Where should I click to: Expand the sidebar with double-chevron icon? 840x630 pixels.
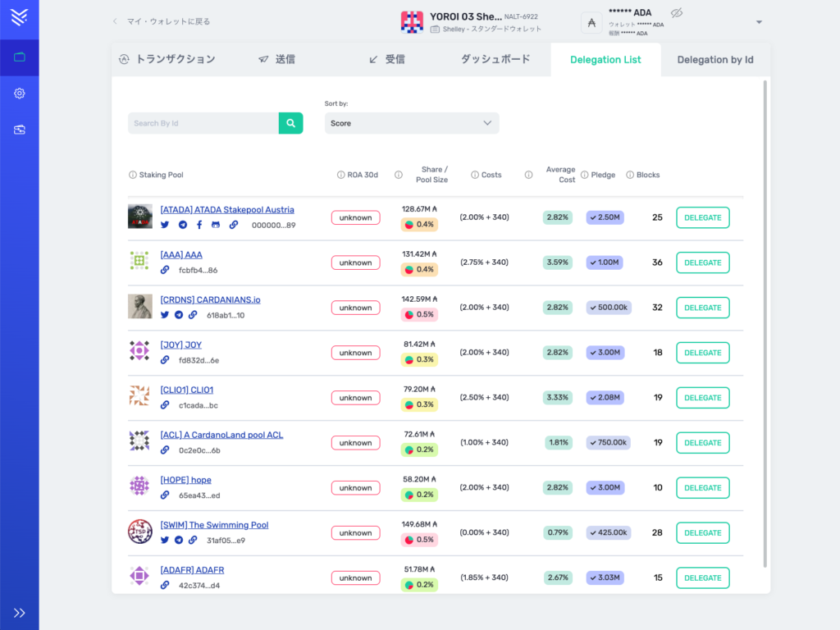tap(20, 613)
